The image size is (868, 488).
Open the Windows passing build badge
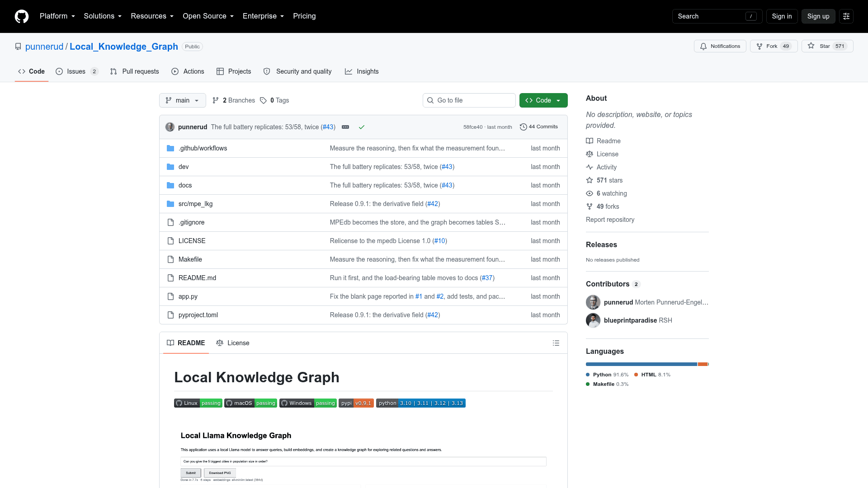[x=308, y=403]
